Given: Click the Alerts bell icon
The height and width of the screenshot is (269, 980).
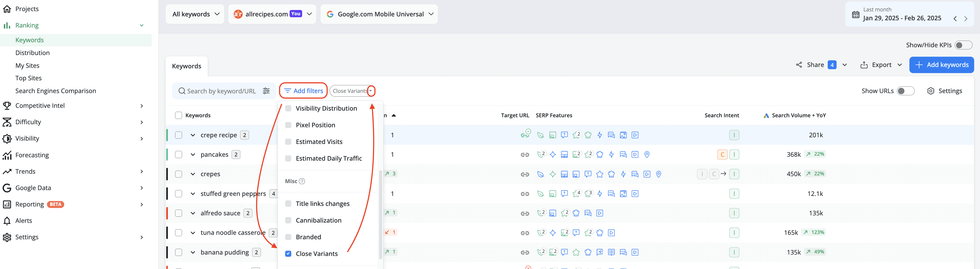Looking at the screenshot, I should (x=7, y=221).
